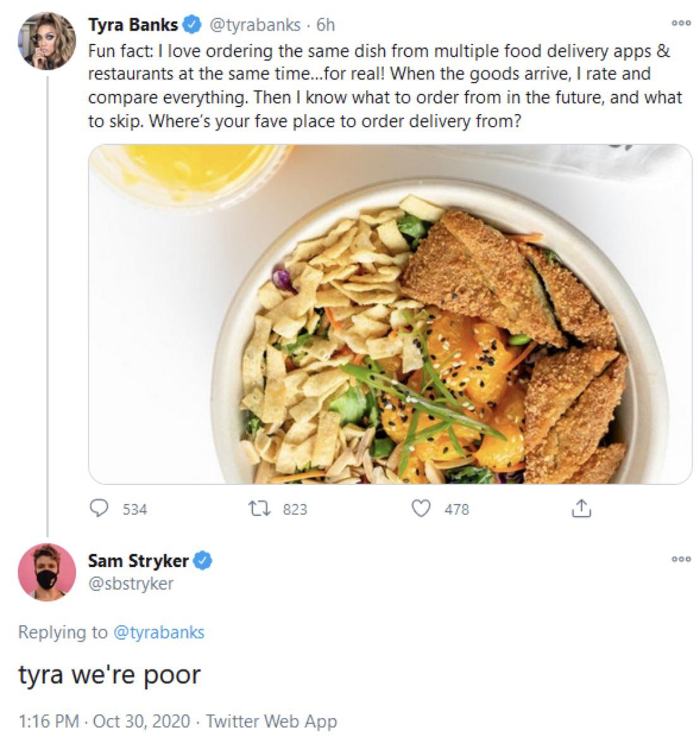
Task: Click the Sam Stryker display name
Action: point(138,560)
